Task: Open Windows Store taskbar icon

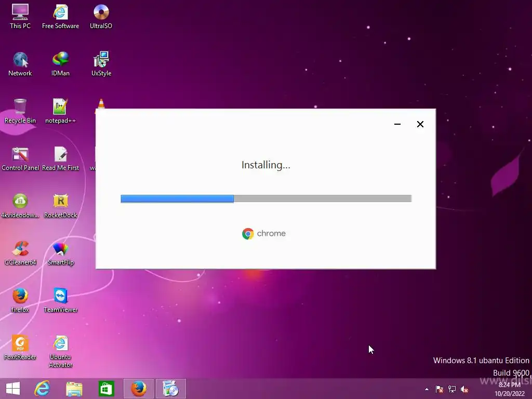Action: click(106, 389)
